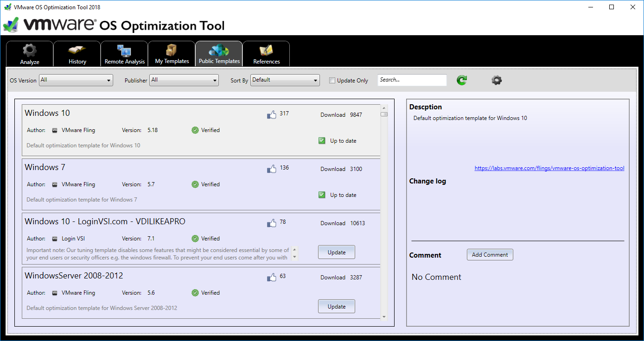Select the WindowsServer 2008-2012 title

pyautogui.click(x=74, y=276)
